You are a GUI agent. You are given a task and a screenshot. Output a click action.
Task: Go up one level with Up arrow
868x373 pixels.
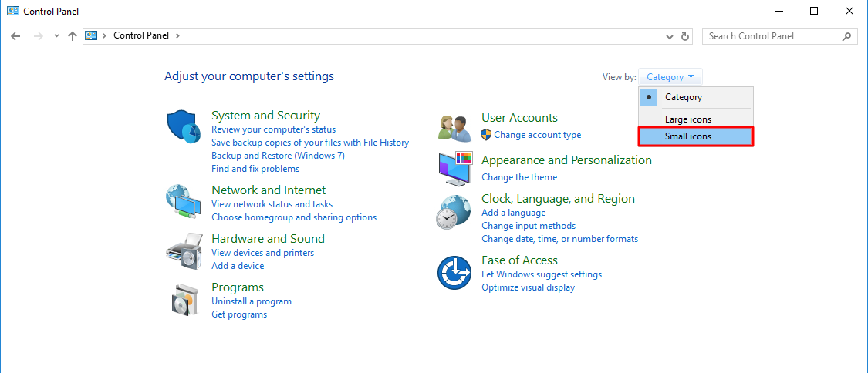(73, 36)
